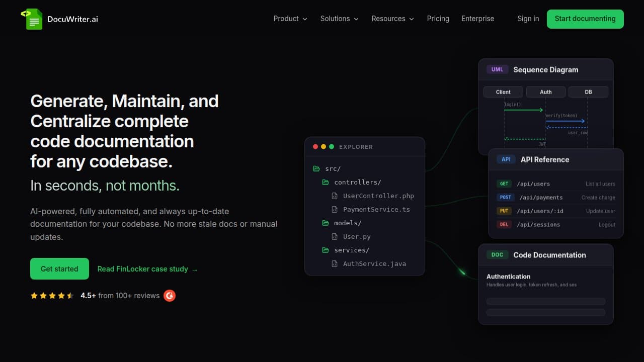Expand the Product dropdown chevron

click(305, 19)
